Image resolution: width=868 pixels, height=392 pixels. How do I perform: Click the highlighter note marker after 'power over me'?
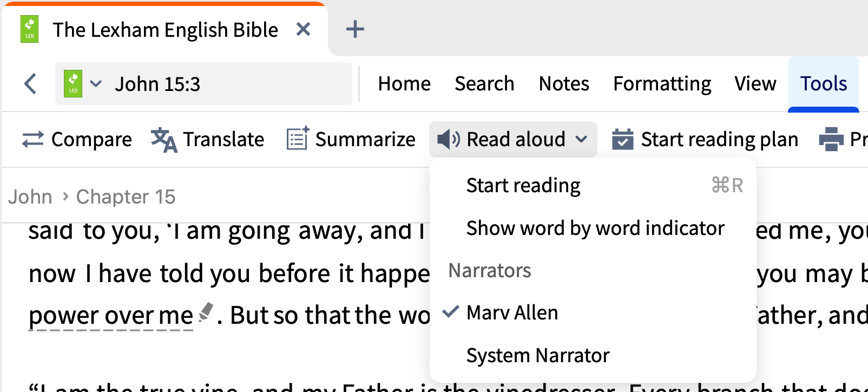tap(206, 312)
